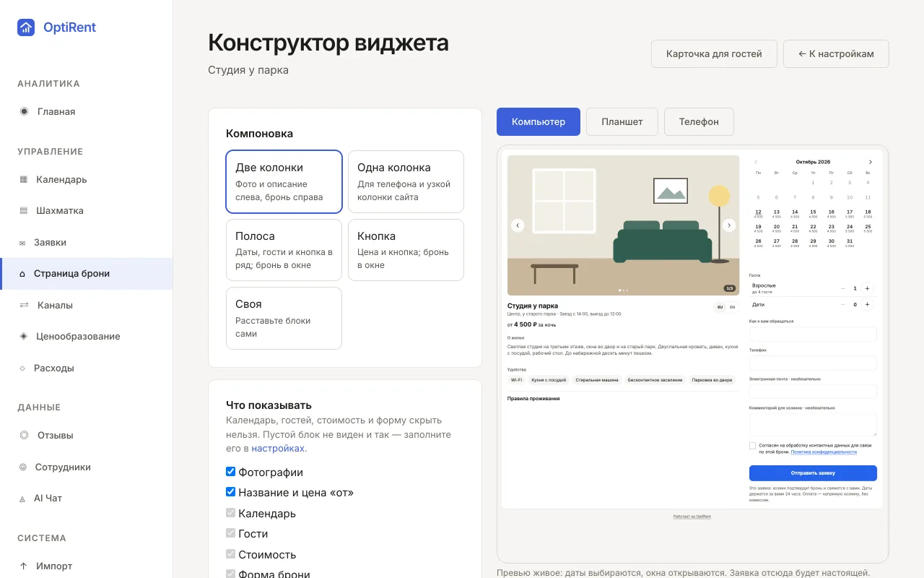The width and height of the screenshot is (924, 578).
Task: Tick the consent checkbox in the booking form
Action: click(x=753, y=446)
